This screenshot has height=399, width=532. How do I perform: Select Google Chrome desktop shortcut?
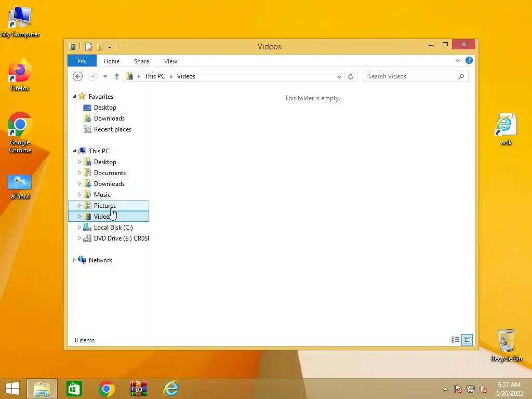pyautogui.click(x=20, y=132)
